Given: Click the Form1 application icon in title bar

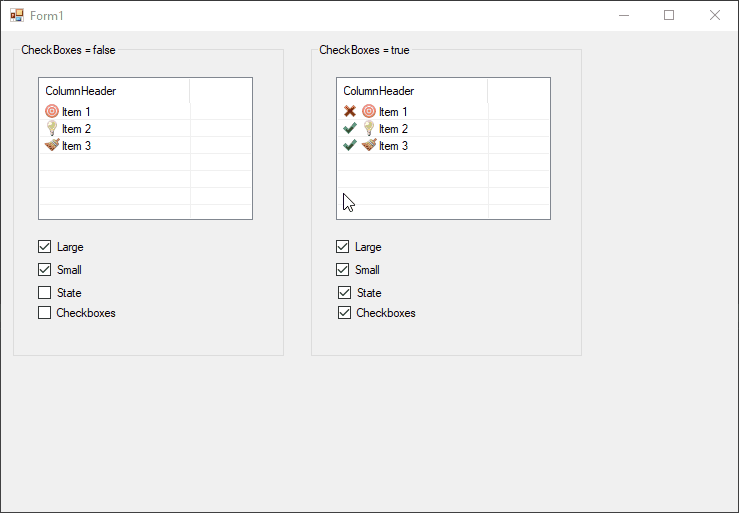Looking at the screenshot, I should (x=17, y=16).
